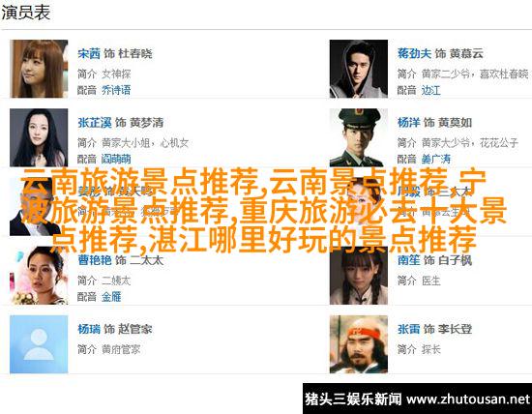
Task: Click 南笙's braided hair photo
Action: click(x=359, y=276)
